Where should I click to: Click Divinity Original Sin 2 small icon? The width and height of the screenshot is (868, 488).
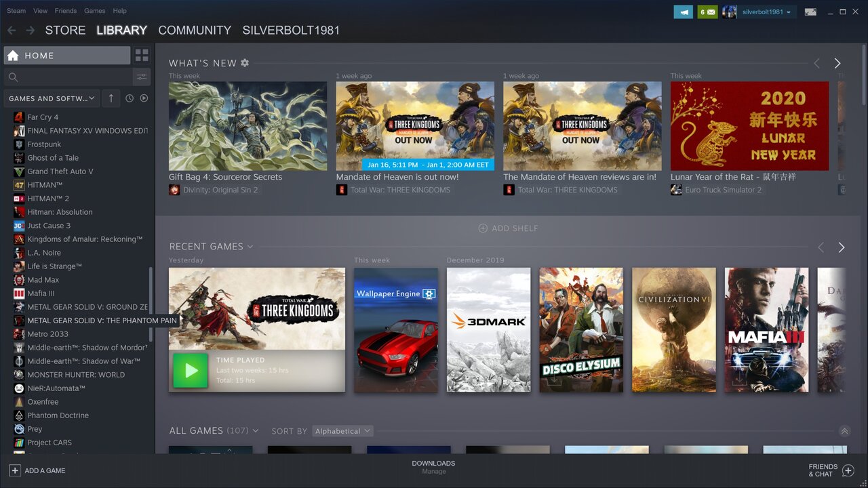tap(174, 190)
